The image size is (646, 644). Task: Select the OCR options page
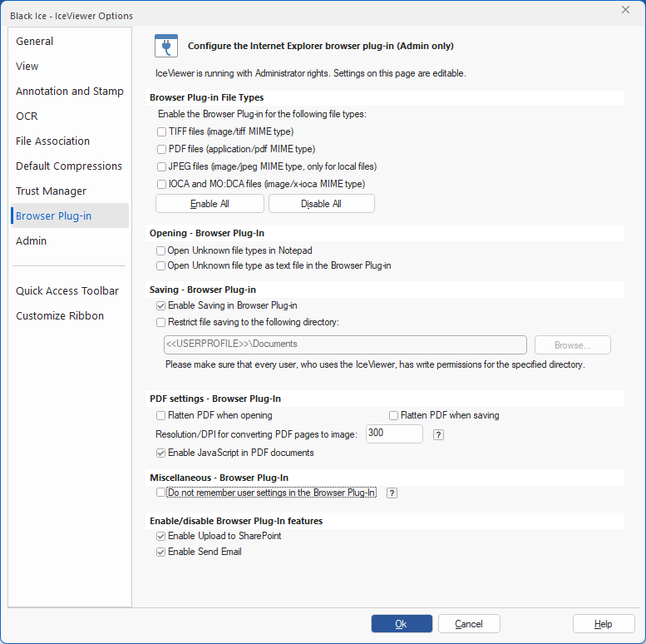click(70, 116)
